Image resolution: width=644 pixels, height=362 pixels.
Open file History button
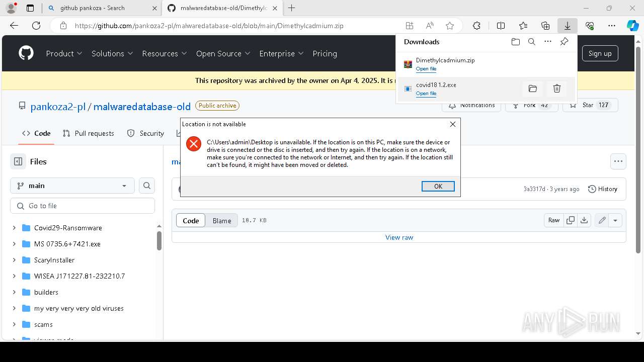click(603, 189)
